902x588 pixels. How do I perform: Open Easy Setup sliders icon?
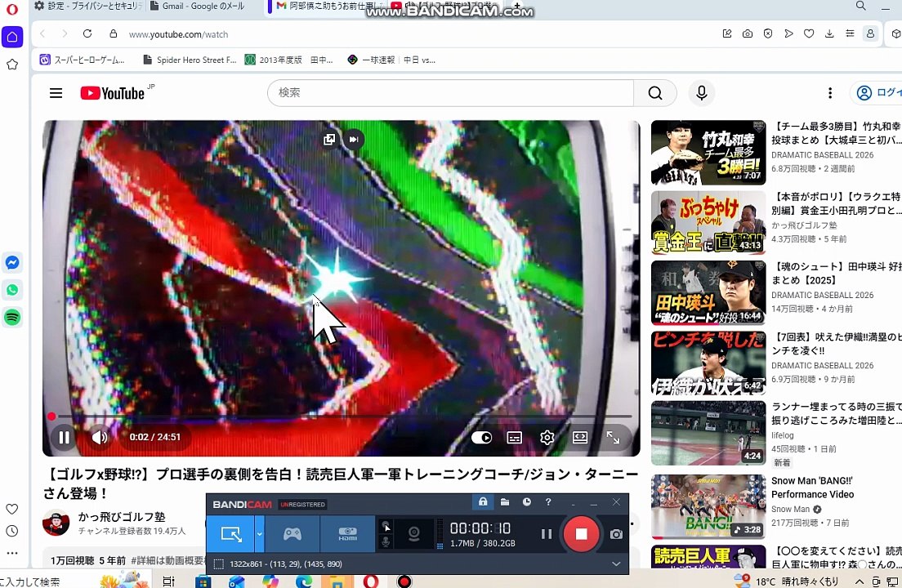point(850,34)
